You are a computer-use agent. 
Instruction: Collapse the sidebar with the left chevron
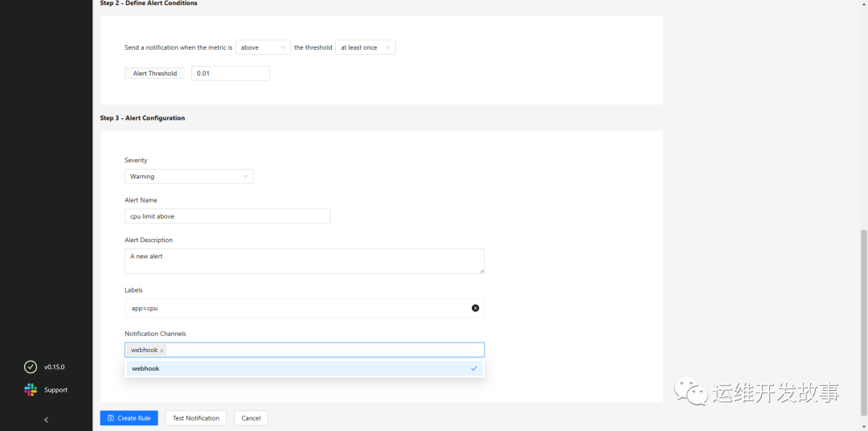(x=46, y=420)
